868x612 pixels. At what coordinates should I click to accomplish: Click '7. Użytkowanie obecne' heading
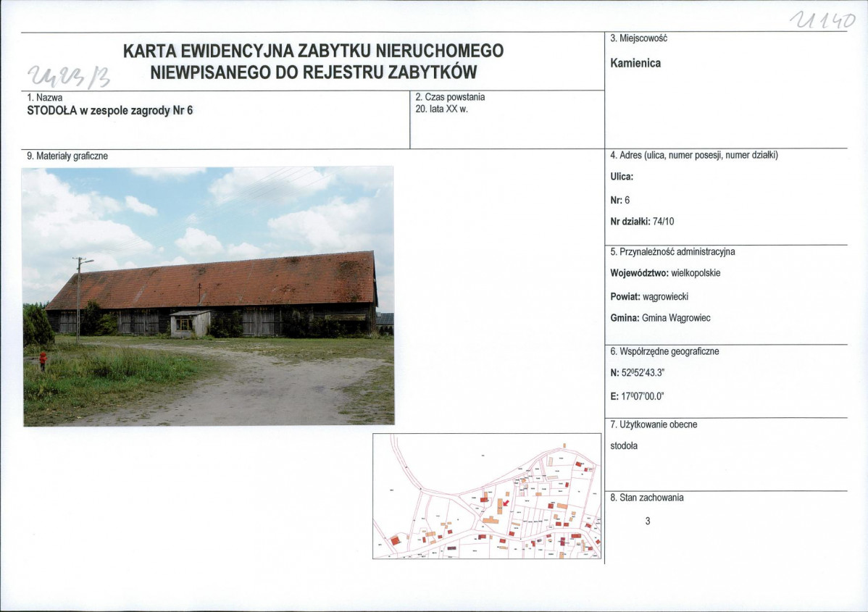[x=654, y=425]
